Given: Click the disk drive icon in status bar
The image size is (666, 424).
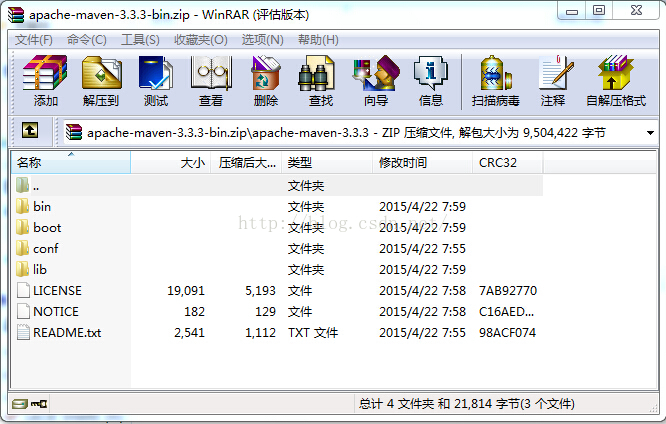Looking at the screenshot, I should 20,404.
